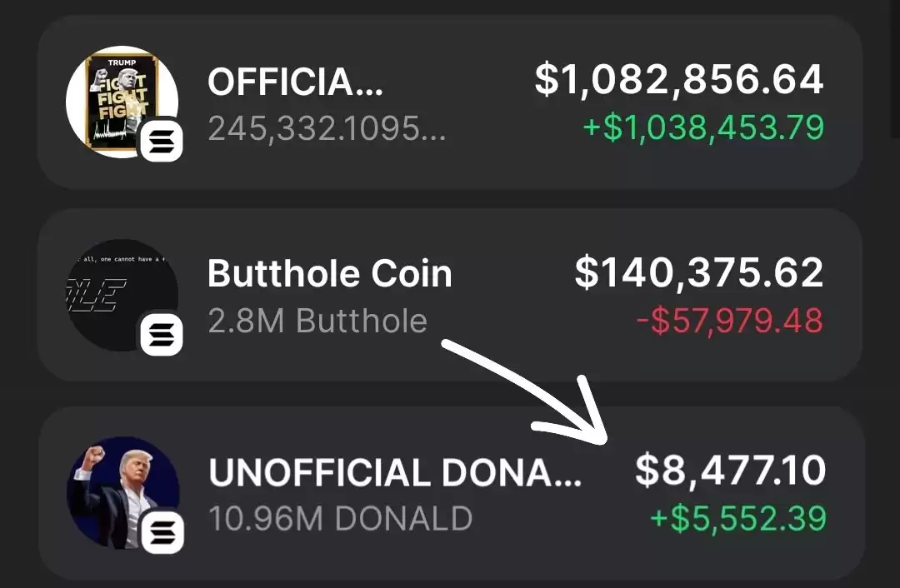Select the UNOFFICIAL DONA... token name

pyautogui.click(x=395, y=473)
